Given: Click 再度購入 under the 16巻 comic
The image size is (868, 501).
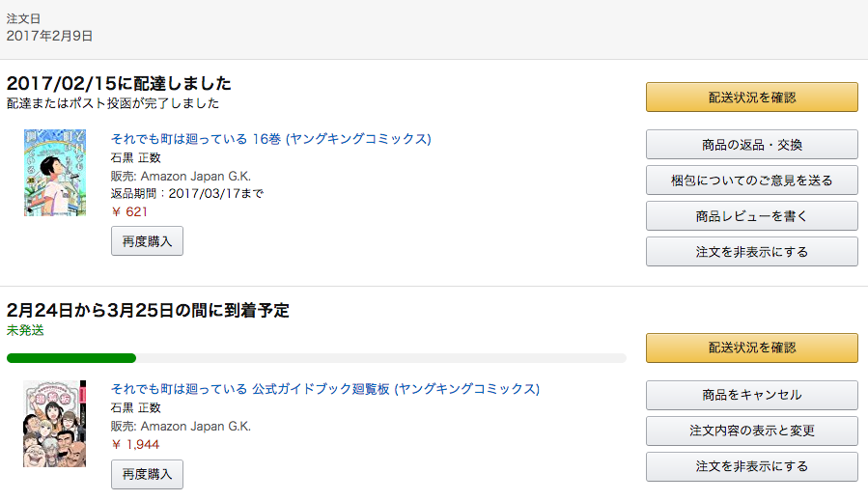Looking at the screenshot, I should [x=147, y=241].
